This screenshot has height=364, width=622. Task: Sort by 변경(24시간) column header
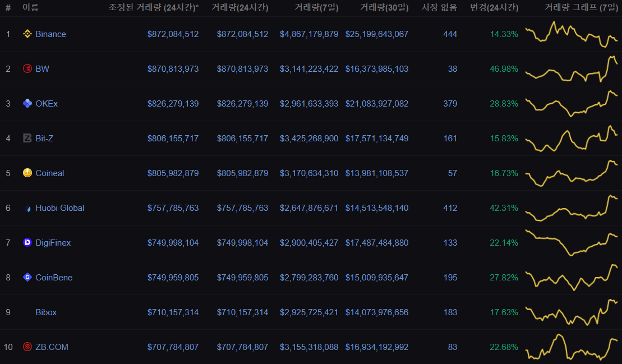tap(494, 7)
